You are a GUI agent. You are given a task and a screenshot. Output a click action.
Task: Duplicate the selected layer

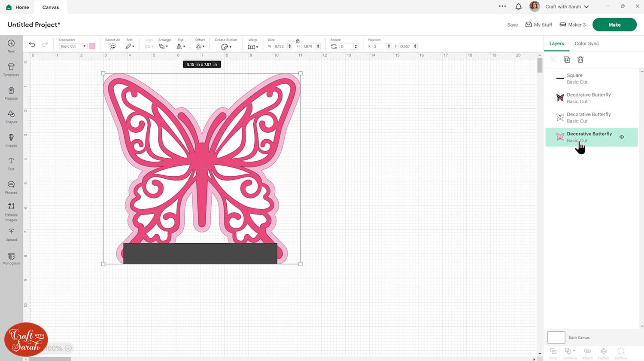(x=567, y=60)
